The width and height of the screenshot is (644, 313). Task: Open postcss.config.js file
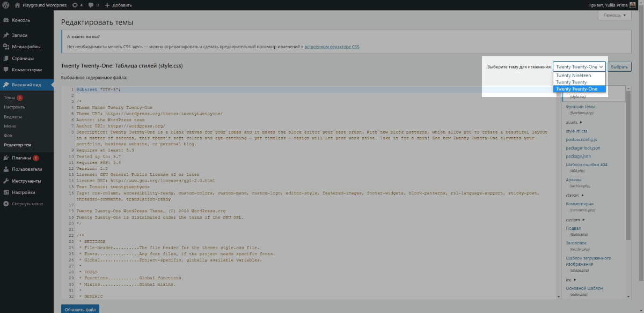tap(582, 139)
